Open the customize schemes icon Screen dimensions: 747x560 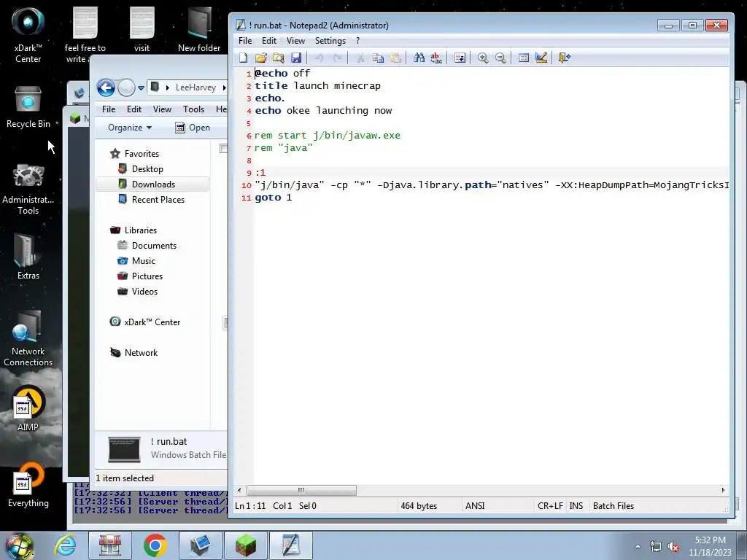tap(541, 58)
